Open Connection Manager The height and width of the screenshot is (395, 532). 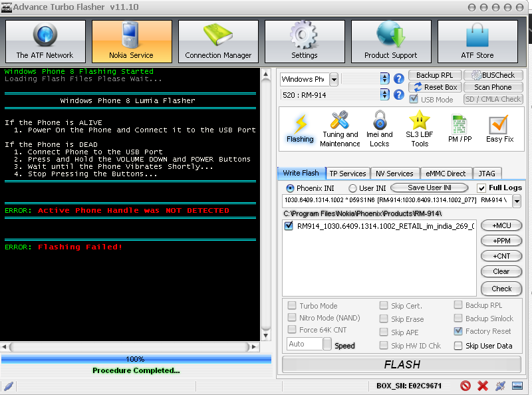click(218, 41)
